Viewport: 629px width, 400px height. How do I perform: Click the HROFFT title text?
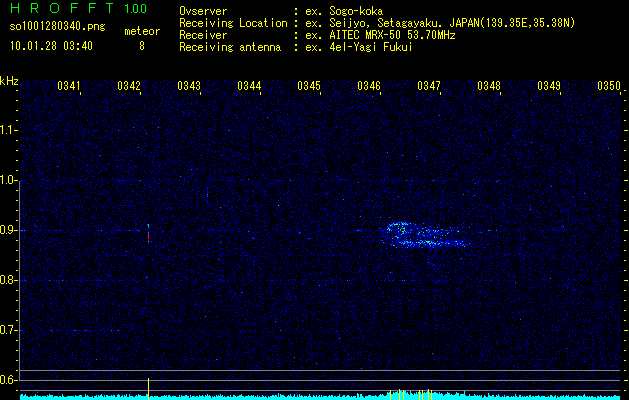(x=65, y=10)
